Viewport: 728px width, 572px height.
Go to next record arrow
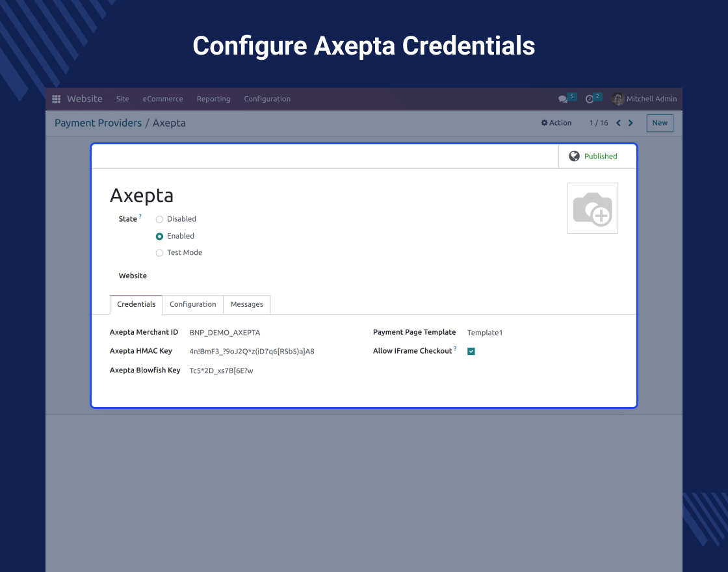click(630, 123)
